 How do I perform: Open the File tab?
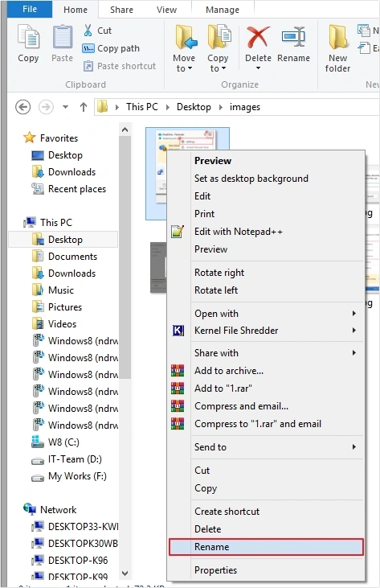[x=30, y=9]
